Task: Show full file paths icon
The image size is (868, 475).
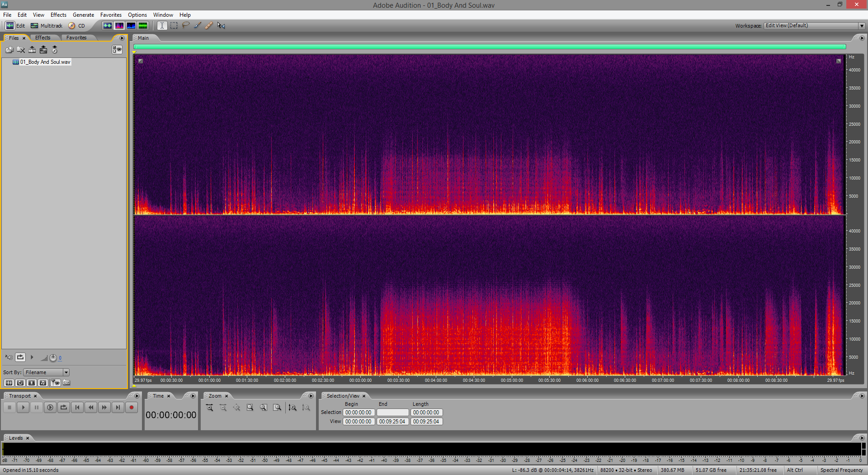Action: 67,383
